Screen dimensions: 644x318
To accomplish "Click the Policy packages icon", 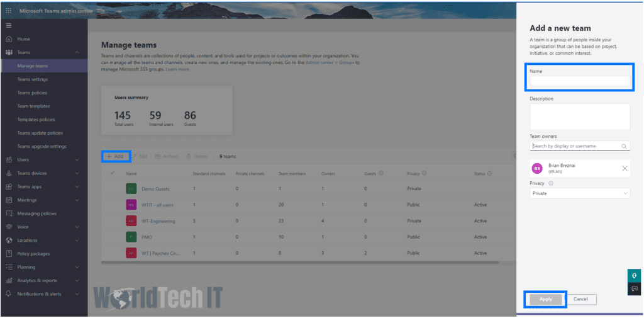I will [x=9, y=254].
